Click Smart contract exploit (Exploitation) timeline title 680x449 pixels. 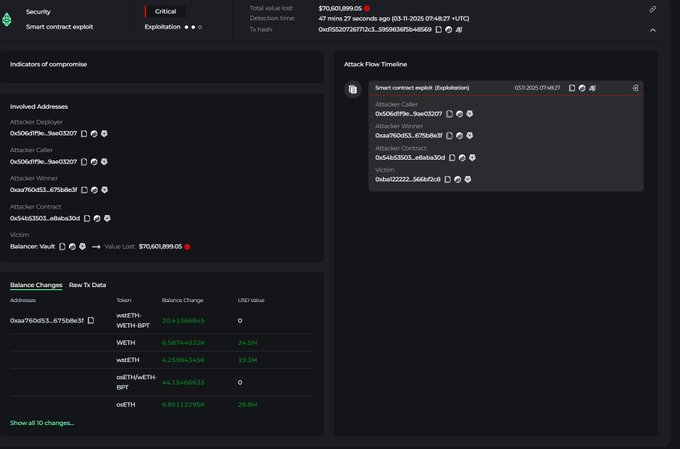422,88
